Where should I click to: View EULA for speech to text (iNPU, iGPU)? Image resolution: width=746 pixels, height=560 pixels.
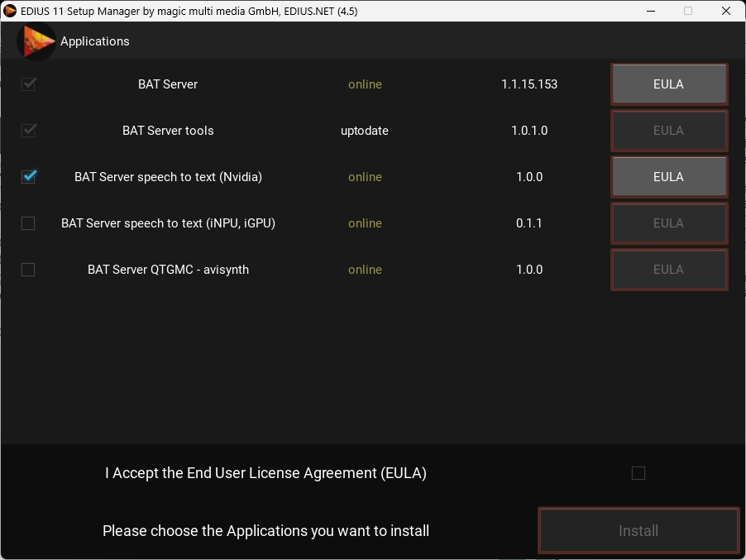click(x=669, y=223)
